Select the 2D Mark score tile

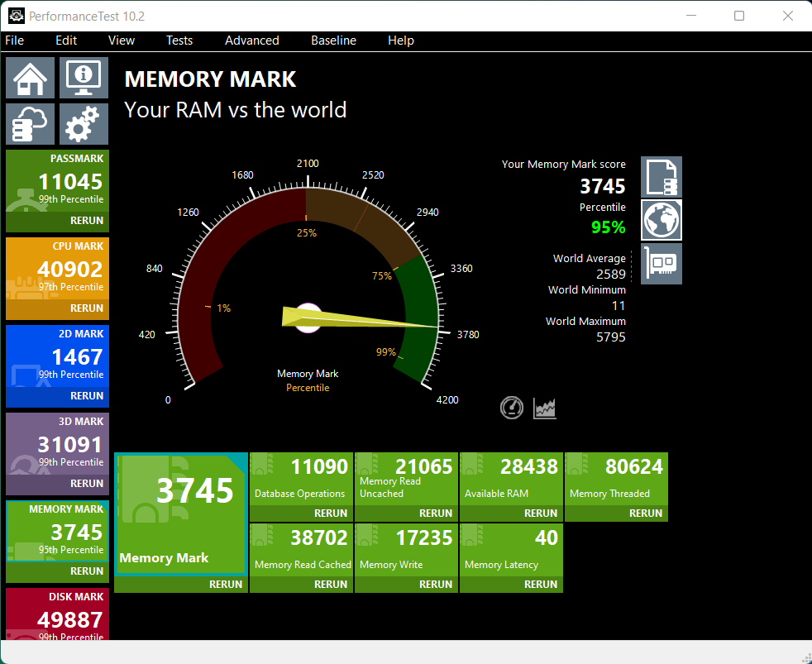click(x=57, y=356)
